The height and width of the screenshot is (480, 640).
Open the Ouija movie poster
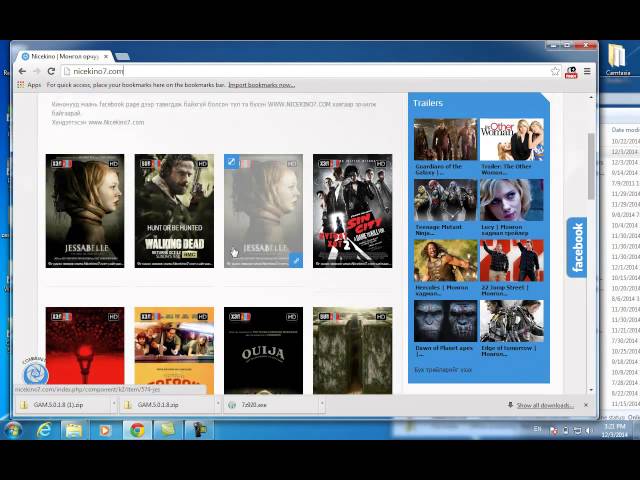(263, 350)
